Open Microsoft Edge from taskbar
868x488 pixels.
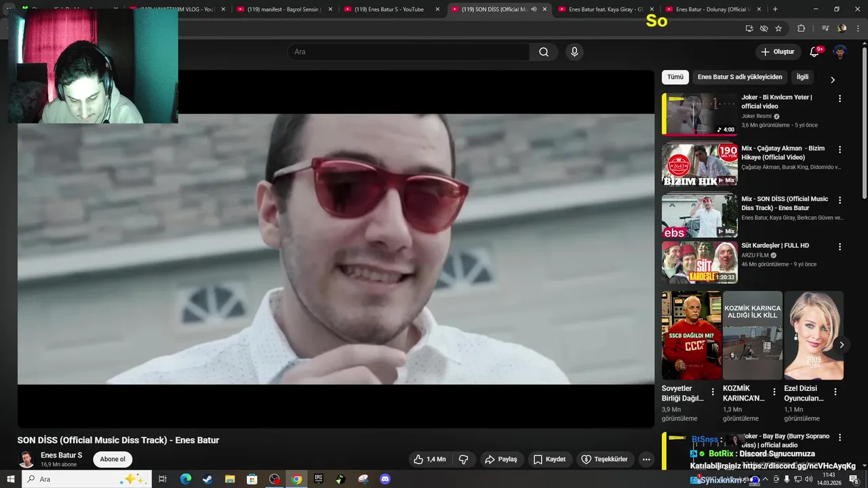tap(186, 479)
